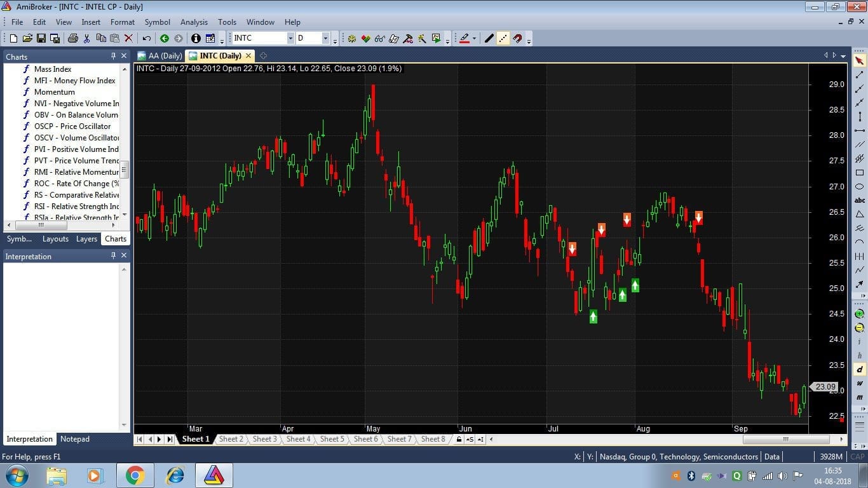Open the binoculars Explore icon

[x=379, y=38]
